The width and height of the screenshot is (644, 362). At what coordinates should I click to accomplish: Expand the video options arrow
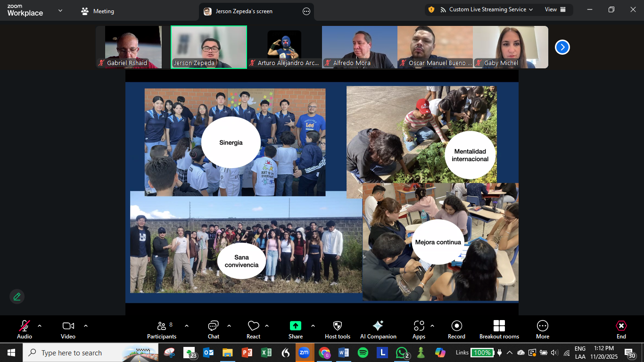(x=86, y=326)
